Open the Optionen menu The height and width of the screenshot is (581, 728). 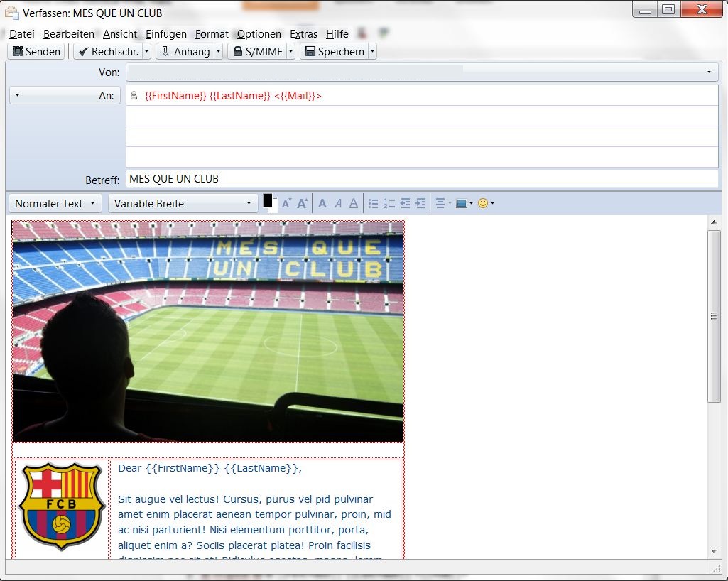259,34
